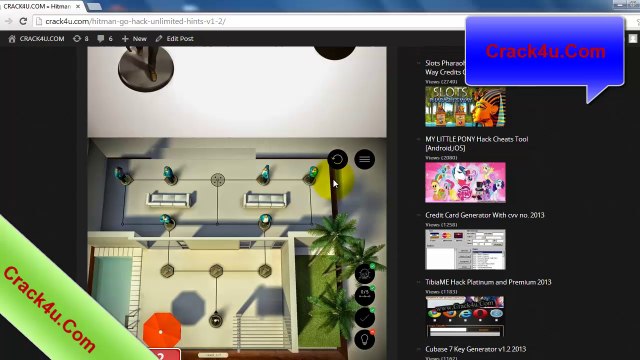Click the page icon in the address bar
The height and width of the screenshot is (360, 640).
[x=39, y=21]
